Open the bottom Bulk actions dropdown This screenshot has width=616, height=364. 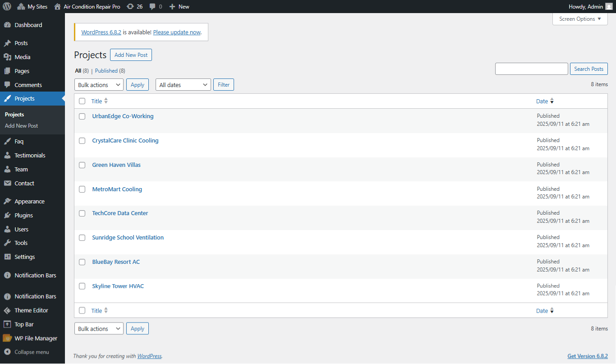pos(99,329)
